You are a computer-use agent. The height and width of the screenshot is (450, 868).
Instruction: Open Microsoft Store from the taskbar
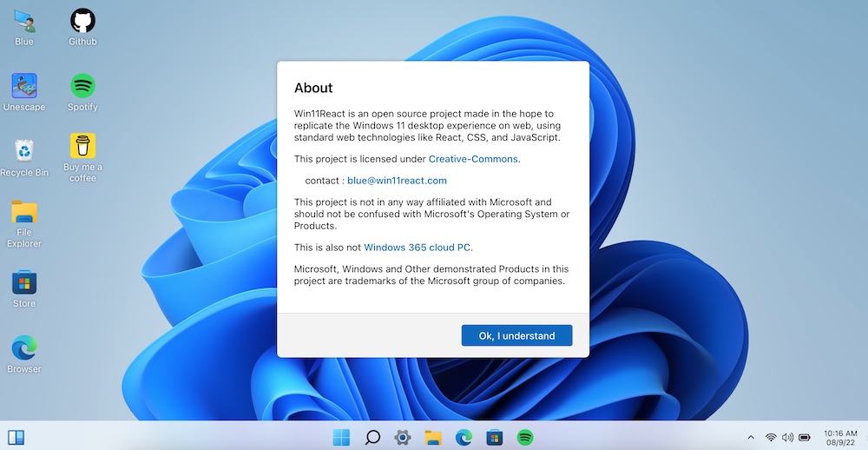(x=495, y=437)
